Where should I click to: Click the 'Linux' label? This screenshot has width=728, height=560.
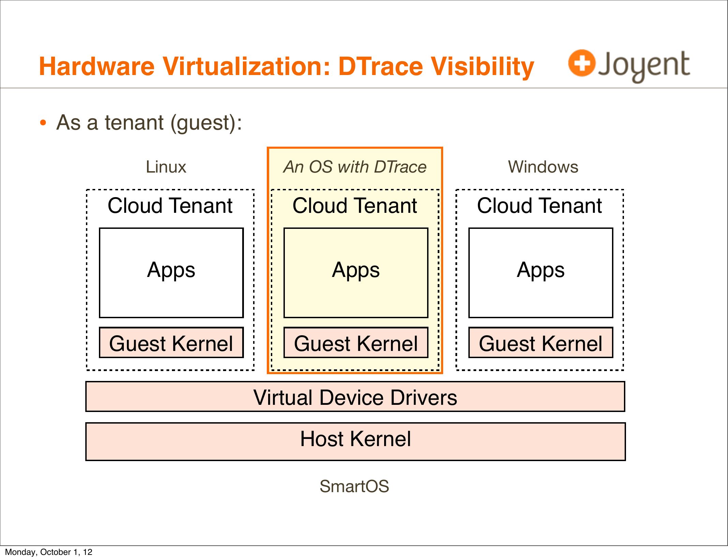coord(166,167)
